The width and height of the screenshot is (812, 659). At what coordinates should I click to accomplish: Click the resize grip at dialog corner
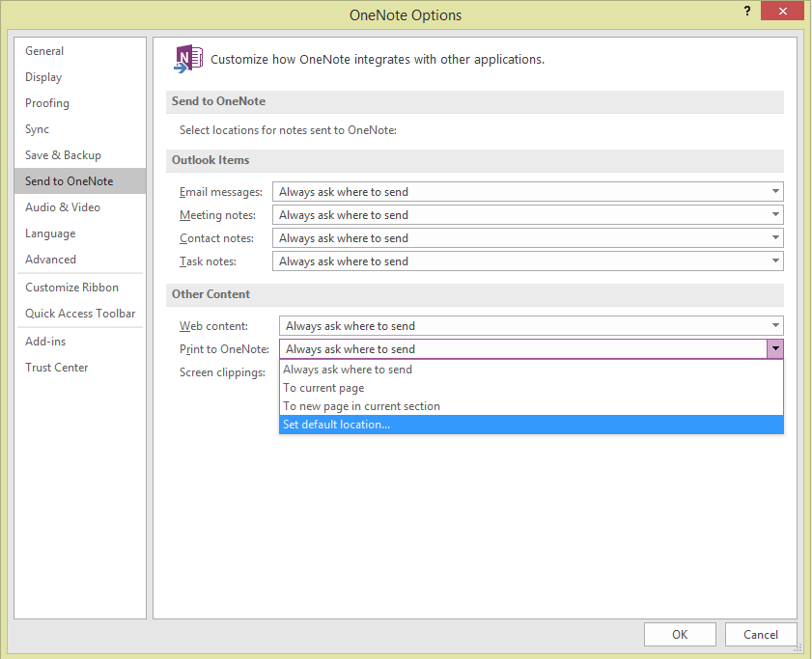tap(798, 647)
